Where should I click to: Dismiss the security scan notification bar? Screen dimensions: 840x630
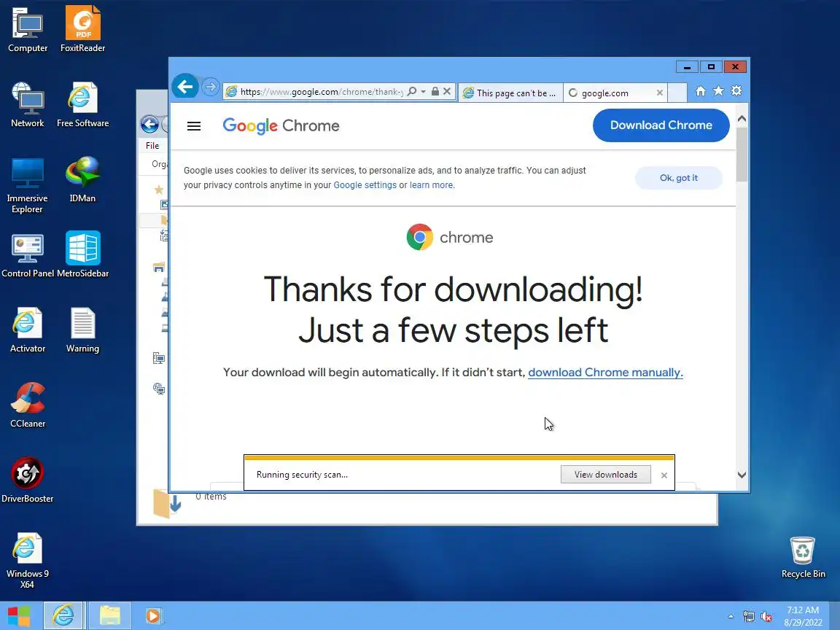tap(664, 475)
